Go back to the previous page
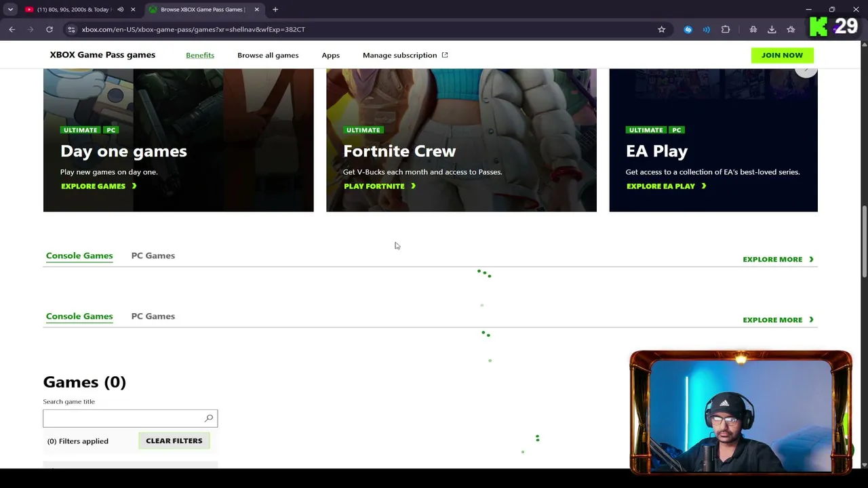This screenshot has width=868, height=488. (12, 29)
